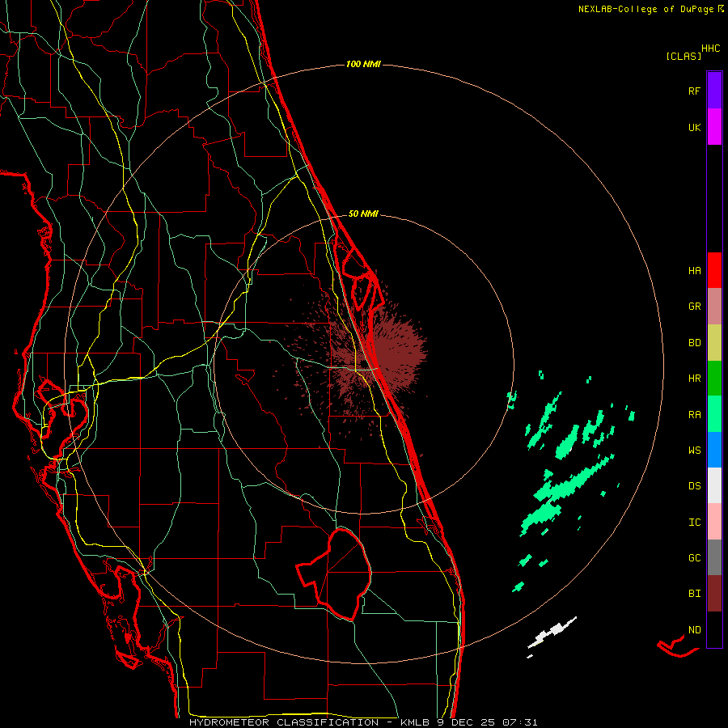
Task: Click the 100 NMI range ring label
Action: coord(363,64)
